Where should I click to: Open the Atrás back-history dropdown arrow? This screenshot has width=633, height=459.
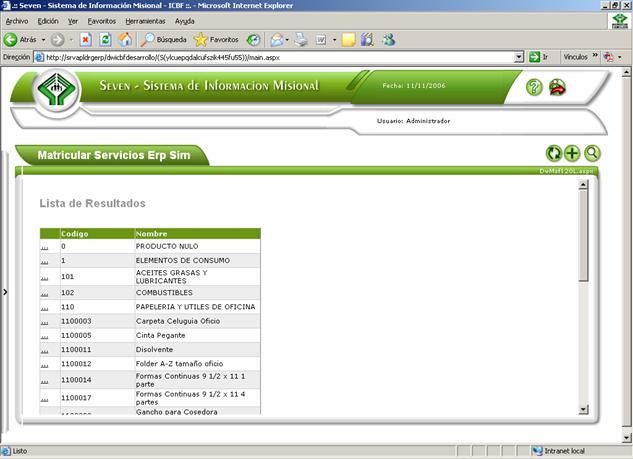click(x=42, y=40)
